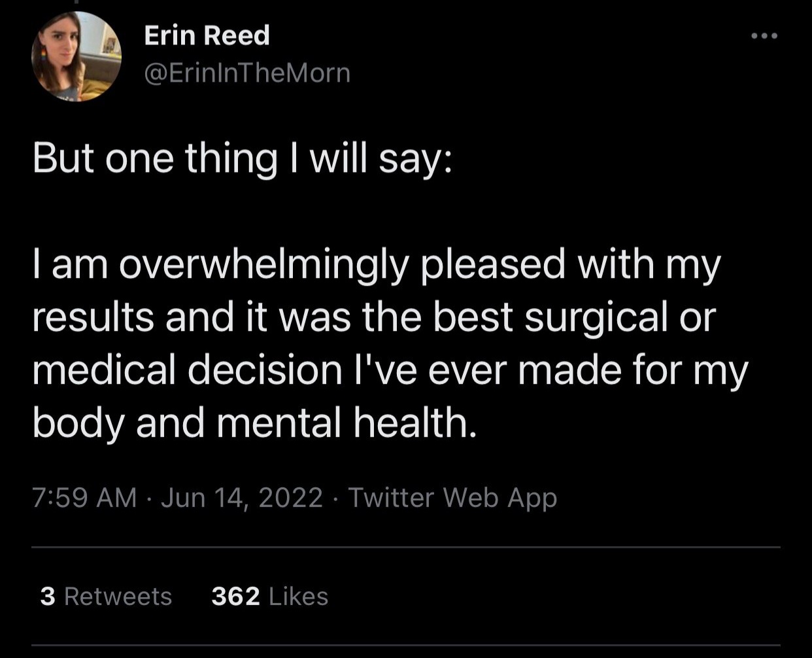Image resolution: width=812 pixels, height=658 pixels.
Task: Click the Jun 14, 2022 date
Action: click(x=241, y=498)
